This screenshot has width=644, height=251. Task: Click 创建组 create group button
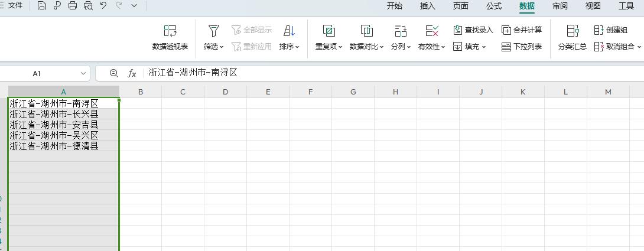pos(611,30)
